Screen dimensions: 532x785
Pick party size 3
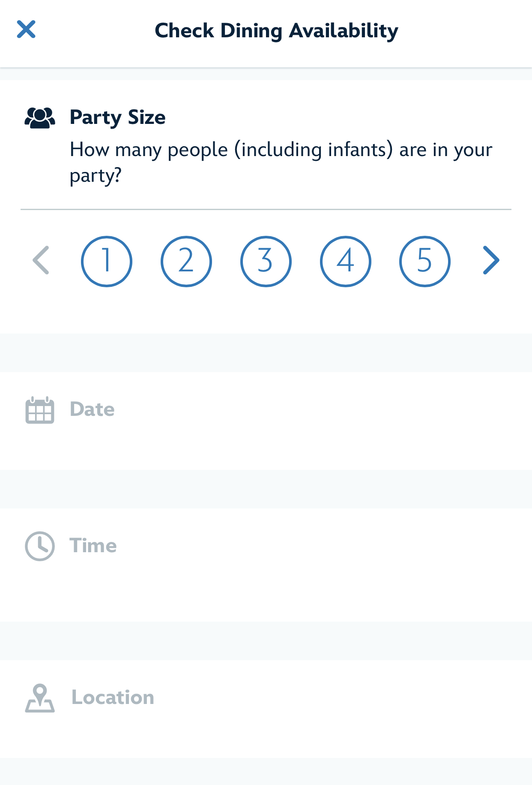(x=266, y=261)
